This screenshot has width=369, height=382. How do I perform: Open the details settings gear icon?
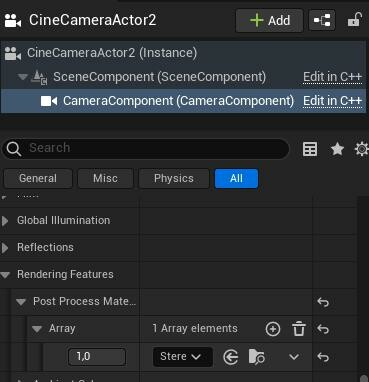tap(362, 149)
